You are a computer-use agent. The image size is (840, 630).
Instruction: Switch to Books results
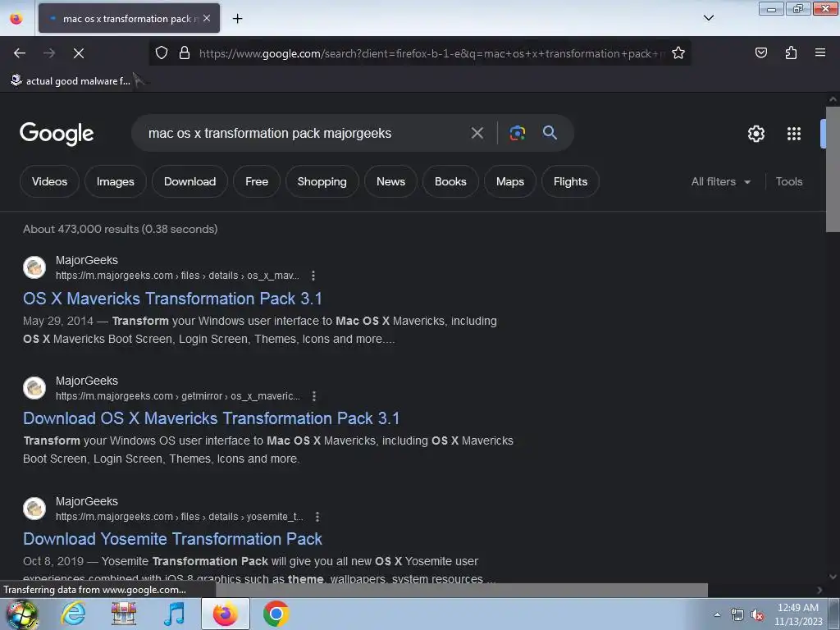point(450,181)
